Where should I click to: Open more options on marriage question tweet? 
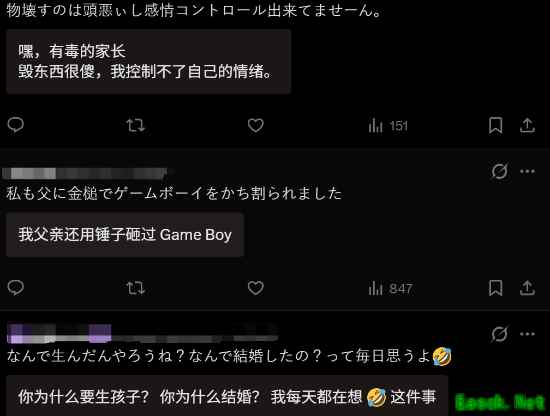[527, 334]
